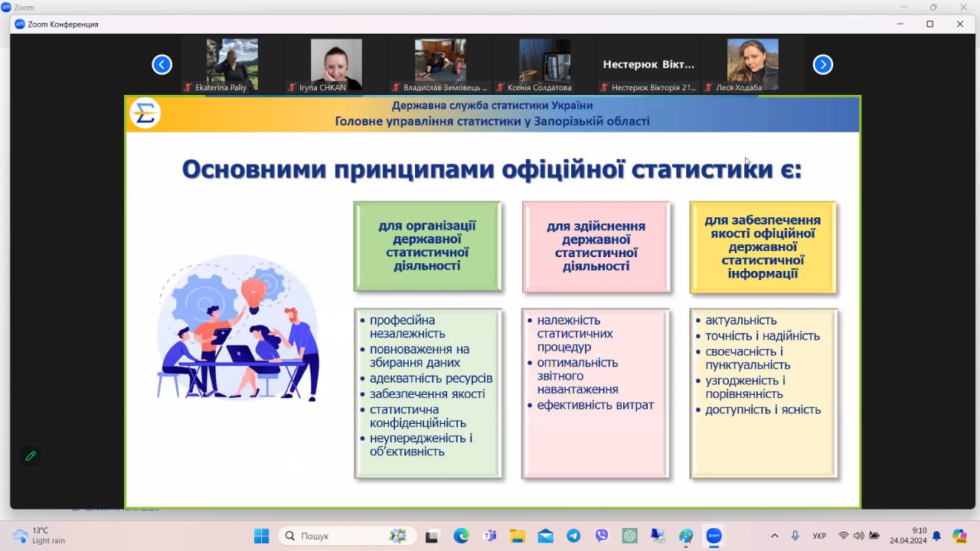Open the notification bell in the taskbar
The height and width of the screenshot is (551, 980).
pyautogui.click(x=936, y=536)
